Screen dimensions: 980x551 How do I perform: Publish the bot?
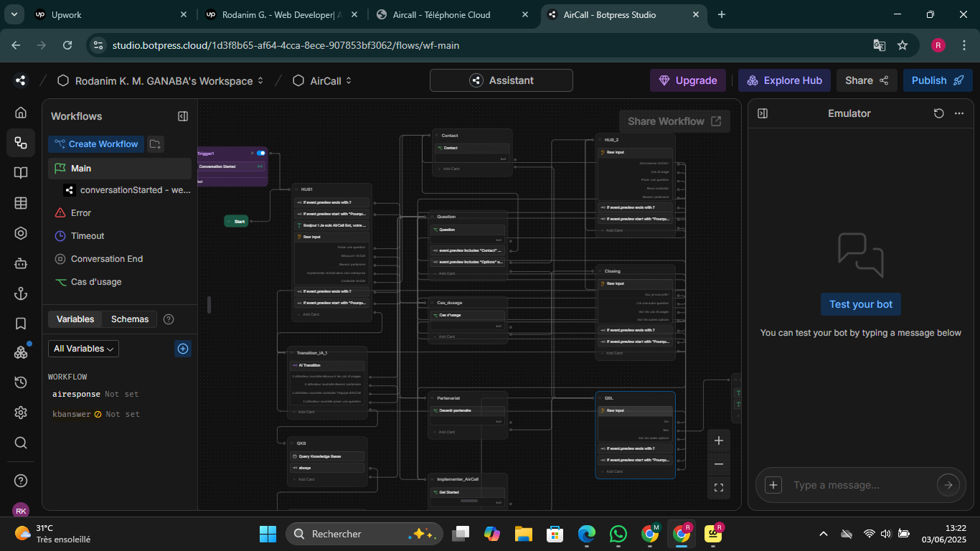[x=938, y=80]
